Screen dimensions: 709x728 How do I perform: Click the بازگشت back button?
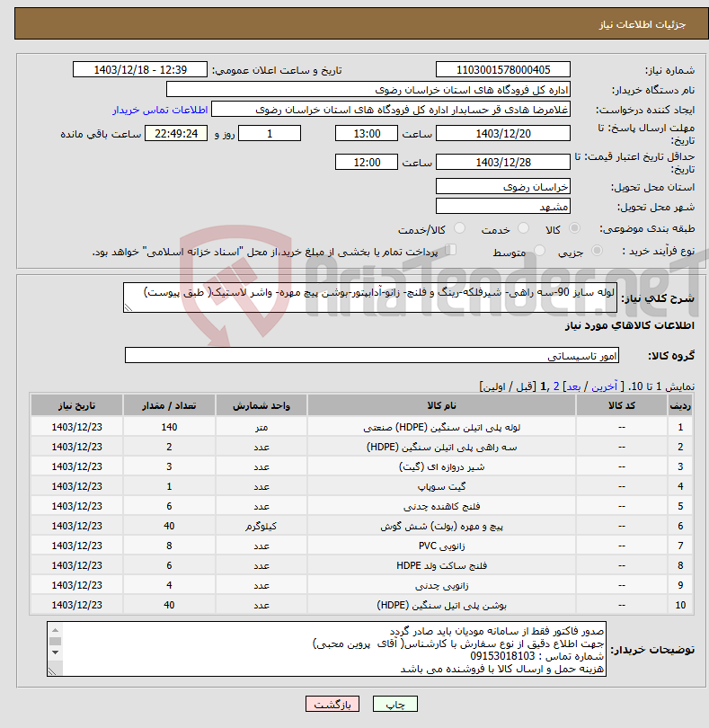point(332,704)
